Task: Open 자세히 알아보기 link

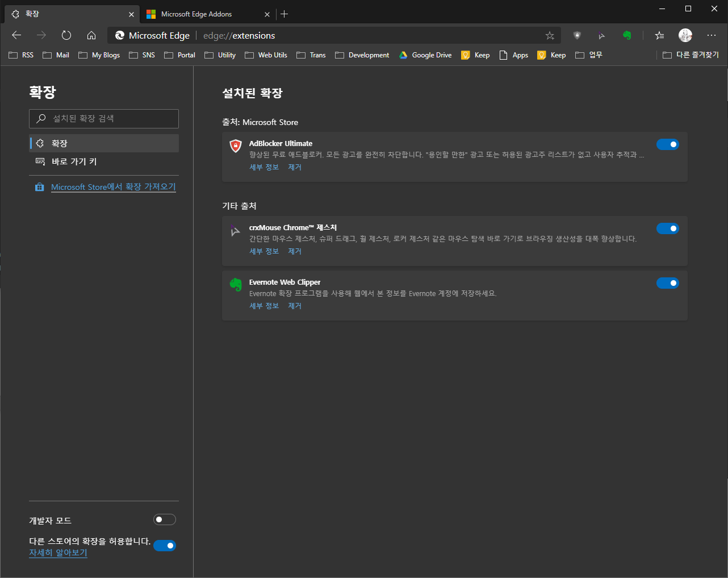Action: click(x=58, y=552)
